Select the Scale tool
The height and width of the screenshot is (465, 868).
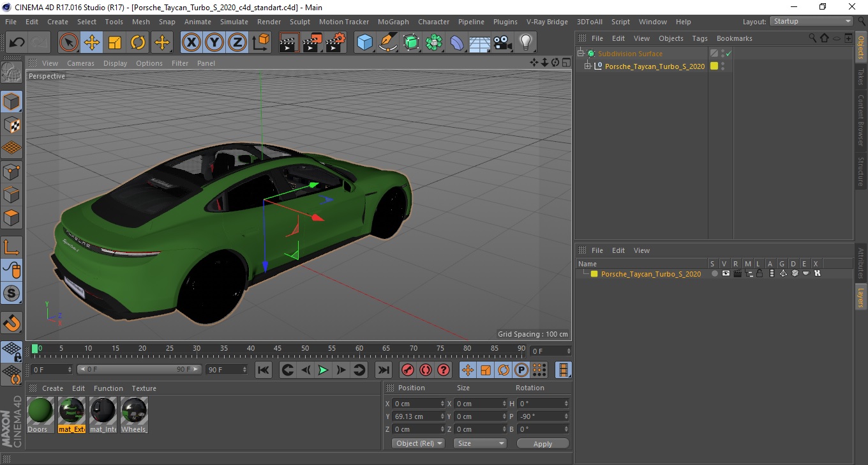pos(115,43)
